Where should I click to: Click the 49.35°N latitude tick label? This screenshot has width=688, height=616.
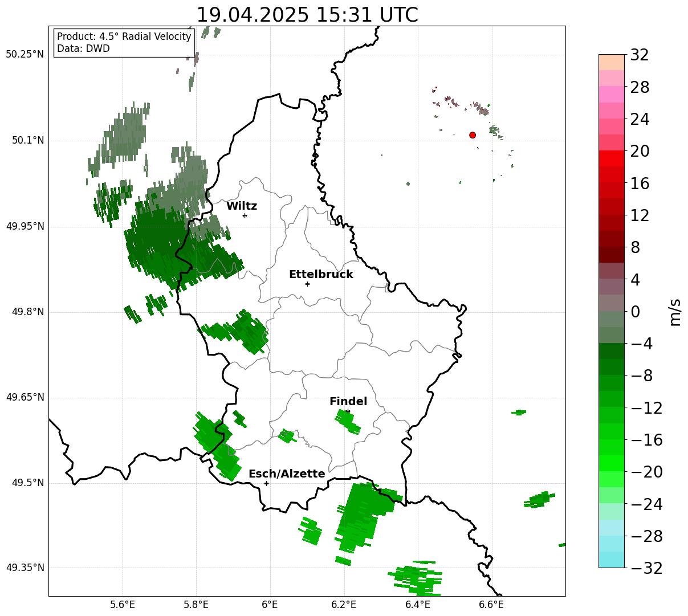(25, 568)
